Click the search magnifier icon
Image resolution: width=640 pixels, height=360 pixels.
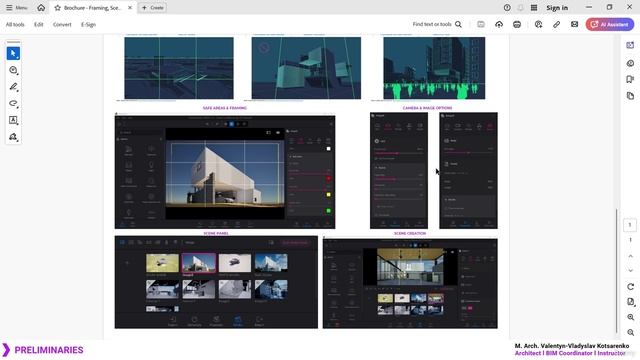[x=458, y=24]
